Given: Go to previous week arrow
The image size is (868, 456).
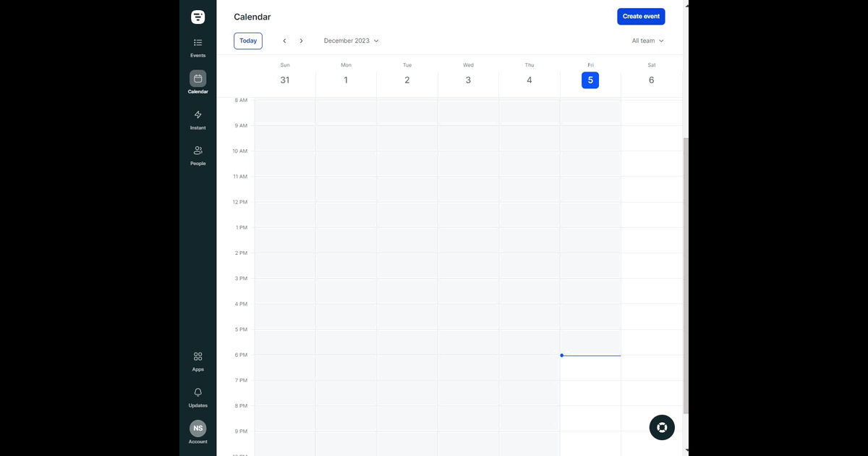Looking at the screenshot, I should point(284,41).
